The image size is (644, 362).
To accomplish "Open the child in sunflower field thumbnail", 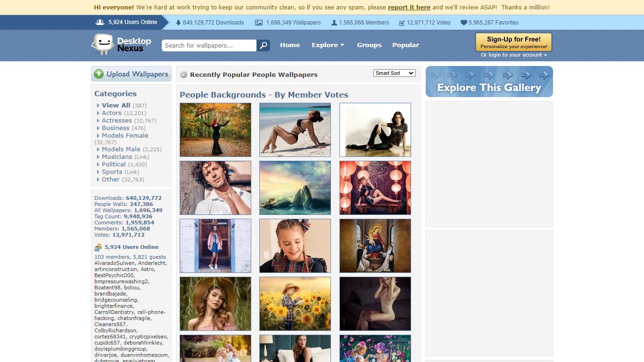I will coord(295,304).
